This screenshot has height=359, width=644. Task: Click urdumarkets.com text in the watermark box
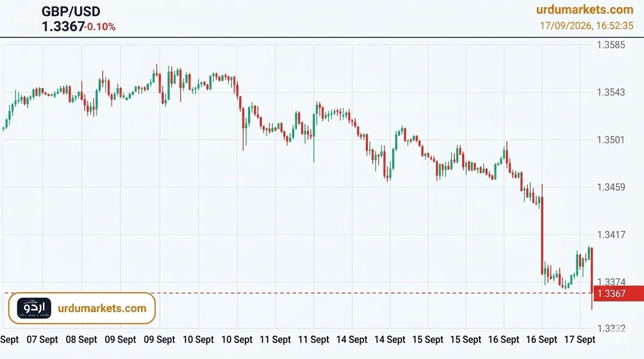tap(102, 309)
